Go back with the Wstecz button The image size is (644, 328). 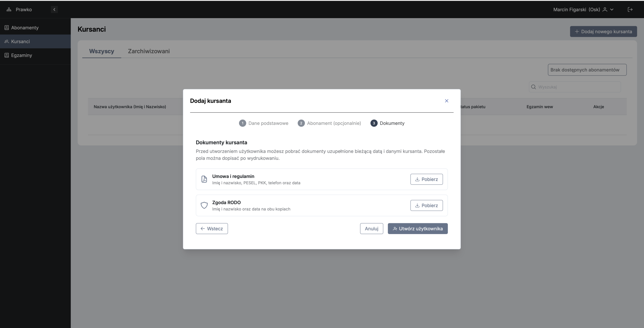pyautogui.click(x=212, y=229)
